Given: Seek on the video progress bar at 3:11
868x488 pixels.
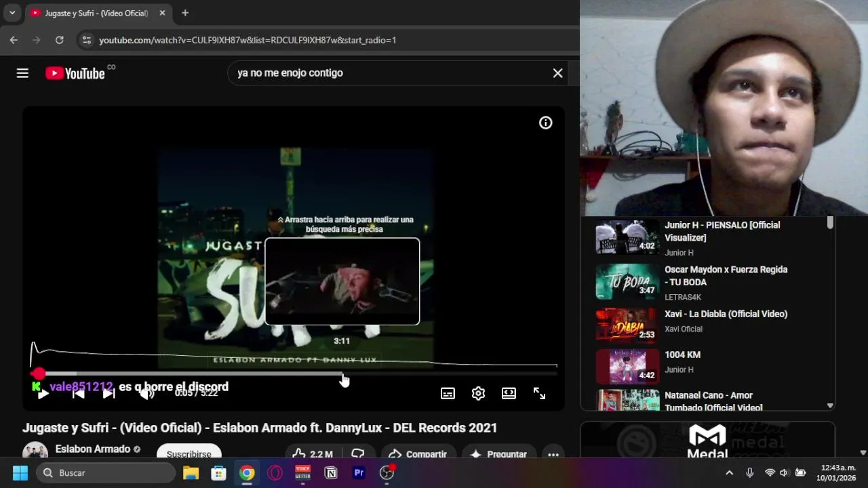Looking at the screenshot, I should 342,373.
